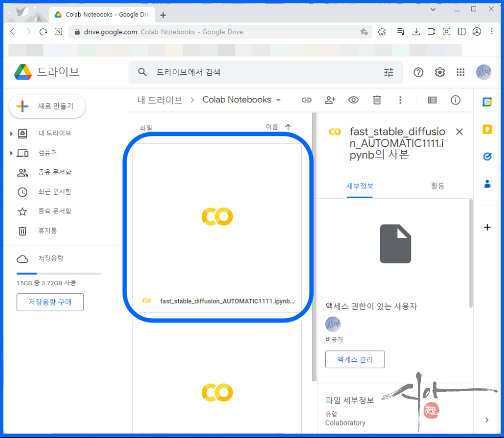The height and width of the screenshot is (438, 504).
Task: Open 저장용량 storage page
Action: [51, 259]
